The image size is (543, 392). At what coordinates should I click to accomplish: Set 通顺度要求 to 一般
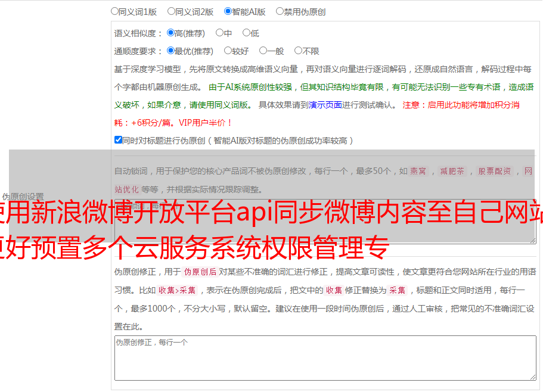[263, 51]
